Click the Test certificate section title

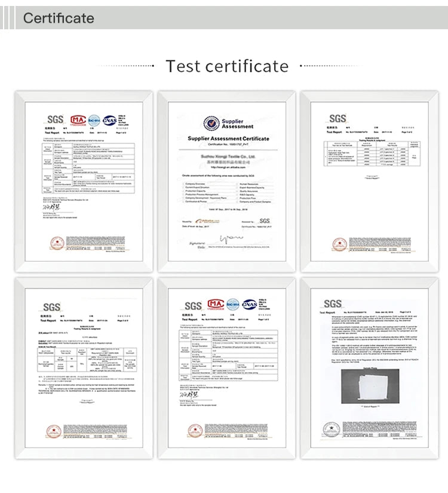tap(226, 66)
